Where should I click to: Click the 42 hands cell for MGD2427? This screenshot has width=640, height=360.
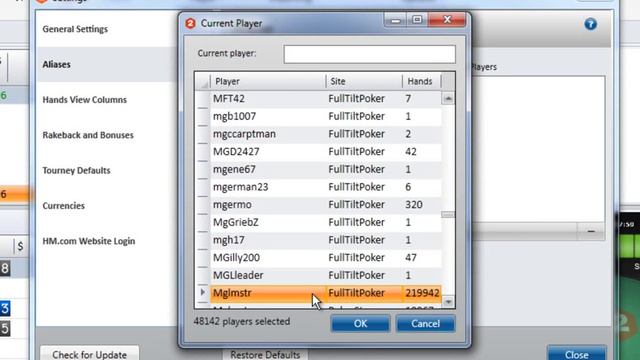[x=422, y=151]
